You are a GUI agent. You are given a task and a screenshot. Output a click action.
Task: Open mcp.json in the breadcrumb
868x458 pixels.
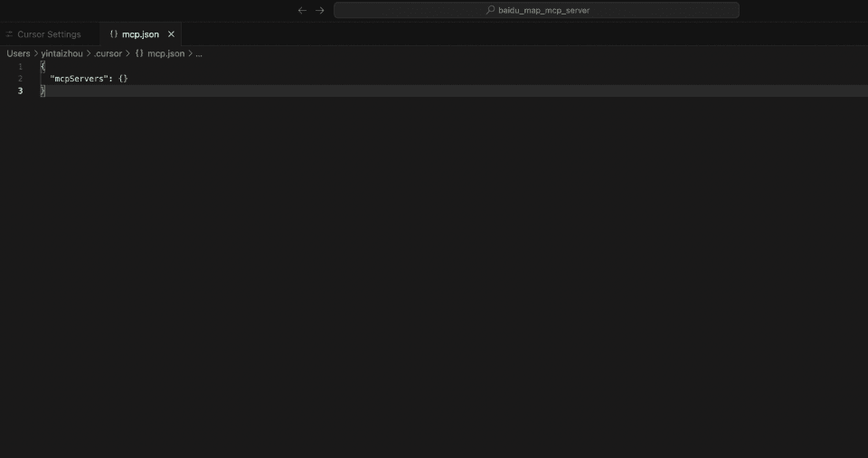(x=166, y=53)
